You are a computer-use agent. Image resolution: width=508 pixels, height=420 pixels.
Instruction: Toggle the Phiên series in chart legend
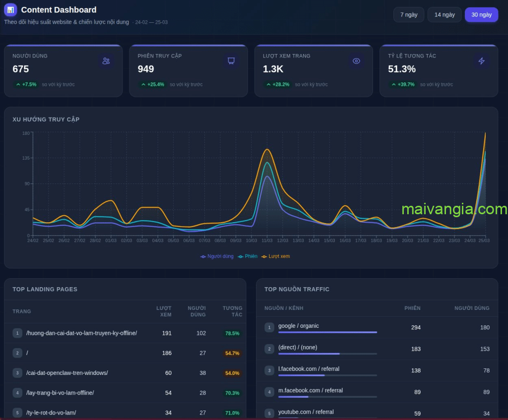pyautogui.click(x=248, y=256)
